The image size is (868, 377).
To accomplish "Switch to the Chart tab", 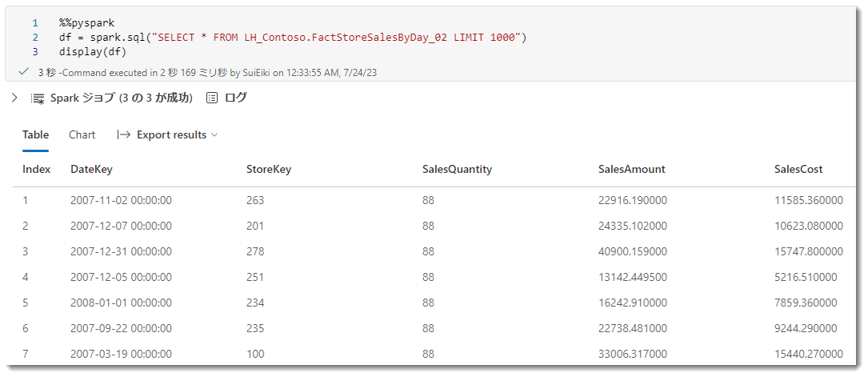I will click(82, 135).
